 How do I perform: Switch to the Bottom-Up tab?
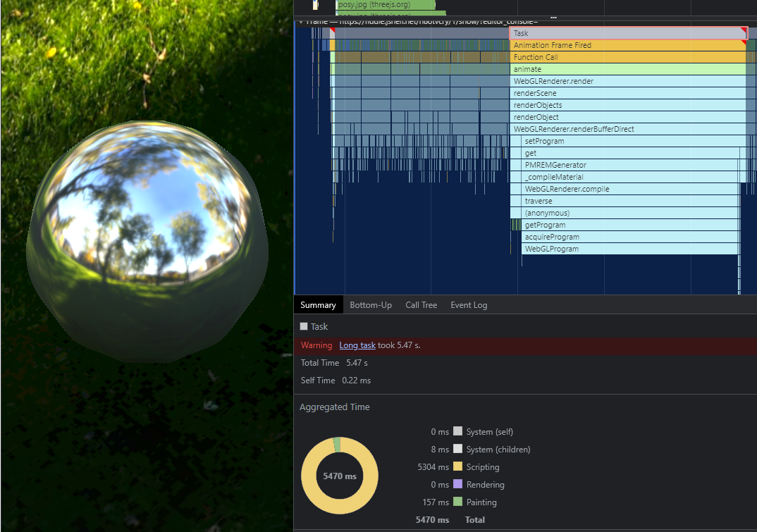(x=371, y=305)
